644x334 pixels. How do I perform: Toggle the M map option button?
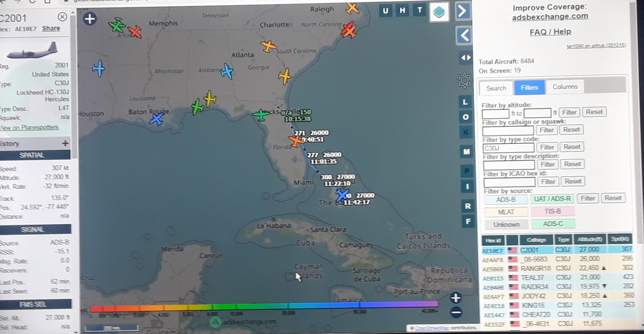(466, 152)
